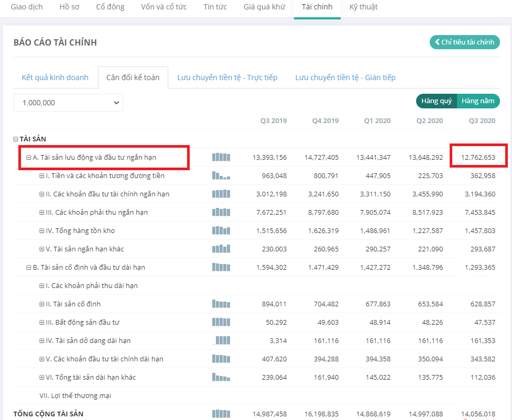Click the Chỉ tiêu tài chính button
512x420 pixels.
(464, 42)
